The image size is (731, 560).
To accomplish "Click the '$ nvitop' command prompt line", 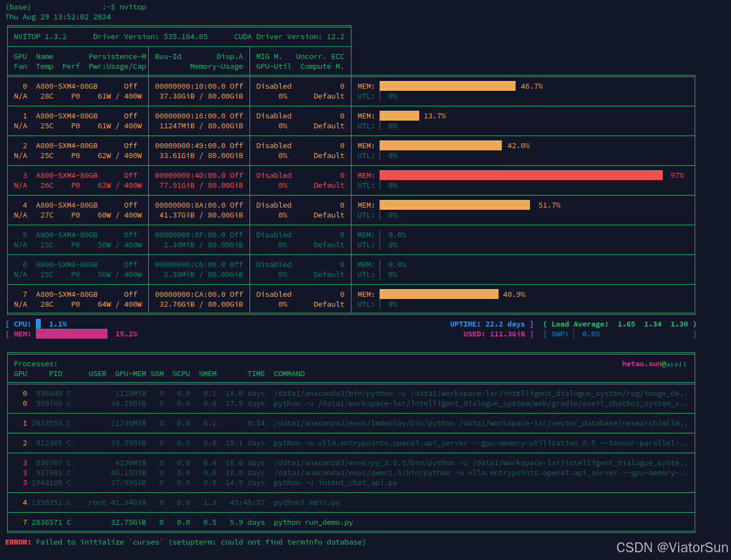I will click(128, 7).
